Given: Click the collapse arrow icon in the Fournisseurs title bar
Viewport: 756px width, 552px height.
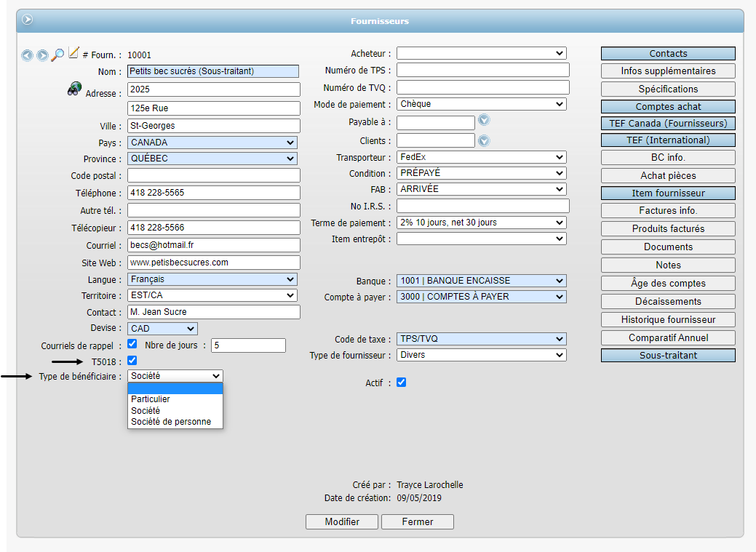Looking at the screenshot, I should point(28,20).
